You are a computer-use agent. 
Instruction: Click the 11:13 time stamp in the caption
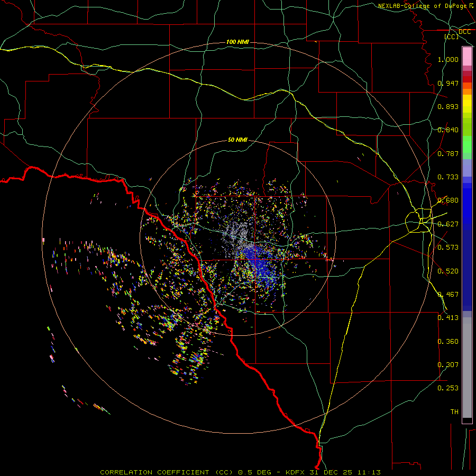point(369,472)
